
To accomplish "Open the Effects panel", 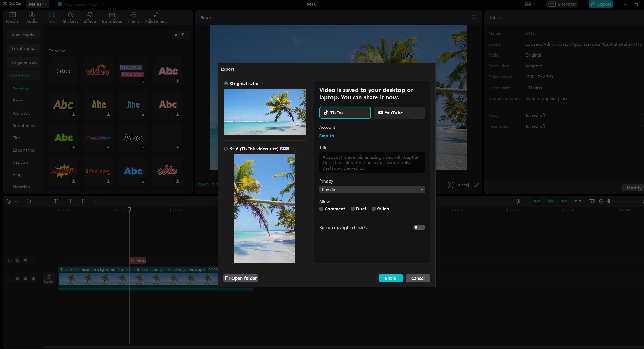I will pyautogui.click(x=90, y=17).
